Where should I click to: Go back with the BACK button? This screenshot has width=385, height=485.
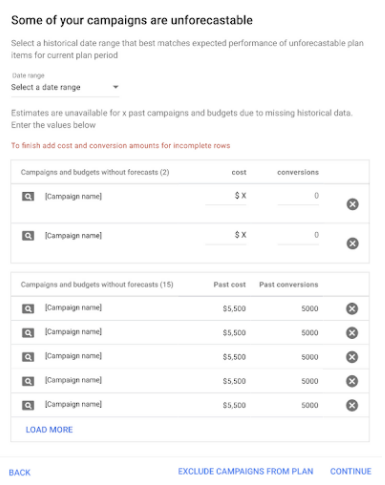(x=20, y=472)
